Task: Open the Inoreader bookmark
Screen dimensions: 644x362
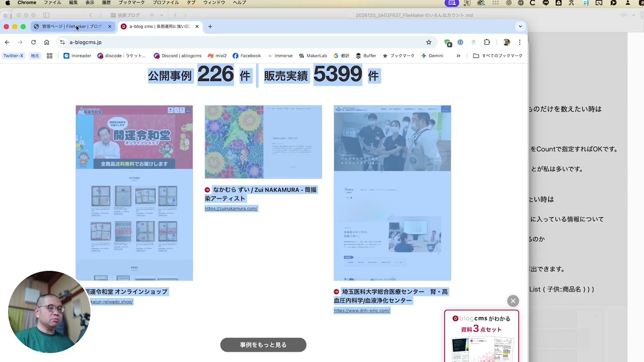Action: coord(77,56)
